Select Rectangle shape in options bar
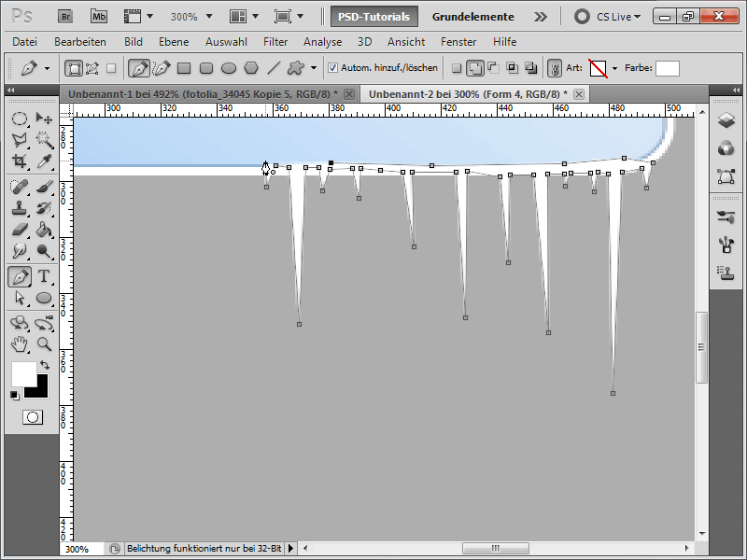 click(184, 68)
